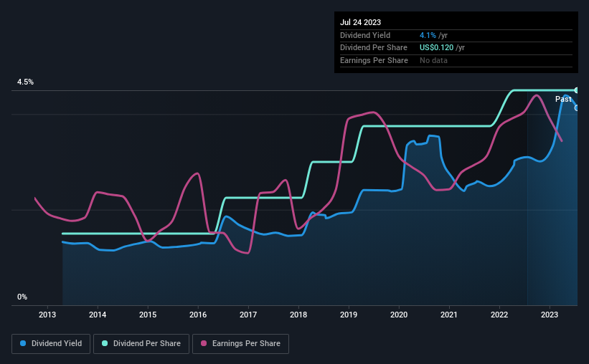Click the 4.1% dividend yield value

[x=428, y=35]
